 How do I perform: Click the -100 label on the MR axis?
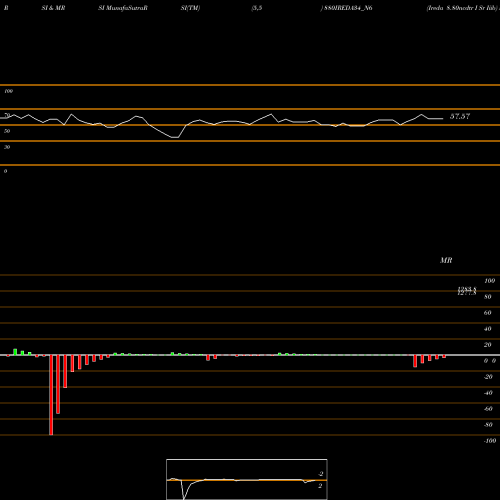[490, 441]
